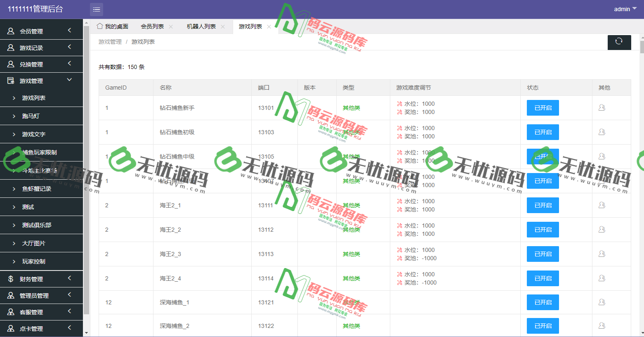The image size is (644, 337).
Task: Click the edit icon beside 奖池 for 海王2_3
Action: point(399,258)
